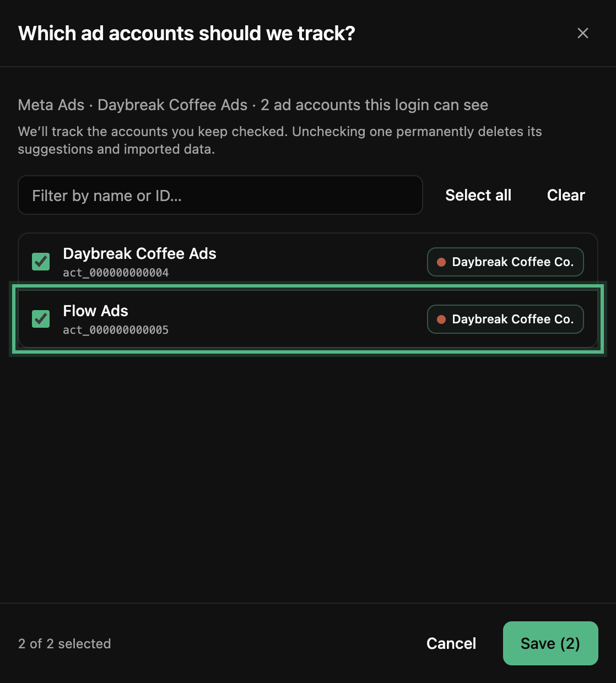Click the Filter by name or ID field
This screenshot has width=616, height=683.
220,195
